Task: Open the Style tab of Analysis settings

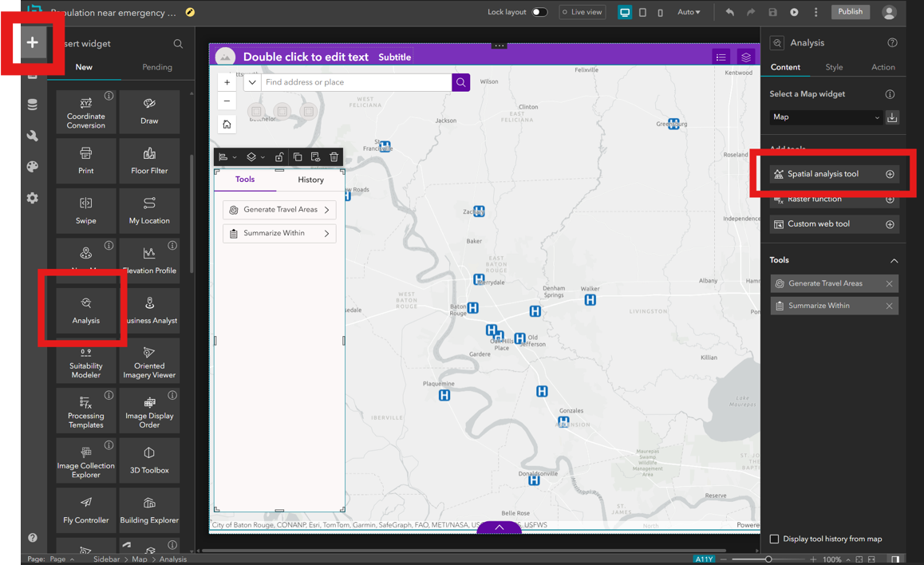Action: tap(833, 67)
